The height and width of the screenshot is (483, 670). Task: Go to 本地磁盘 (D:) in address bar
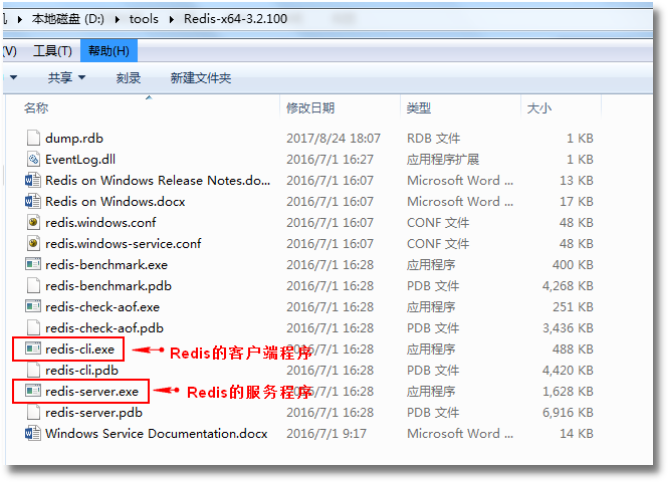pos(68,19)
